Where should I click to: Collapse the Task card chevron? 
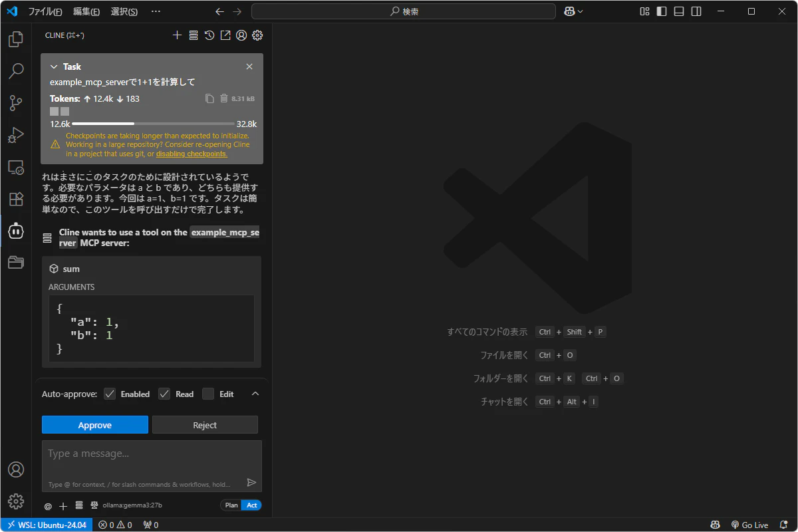[x=55, y=66]
